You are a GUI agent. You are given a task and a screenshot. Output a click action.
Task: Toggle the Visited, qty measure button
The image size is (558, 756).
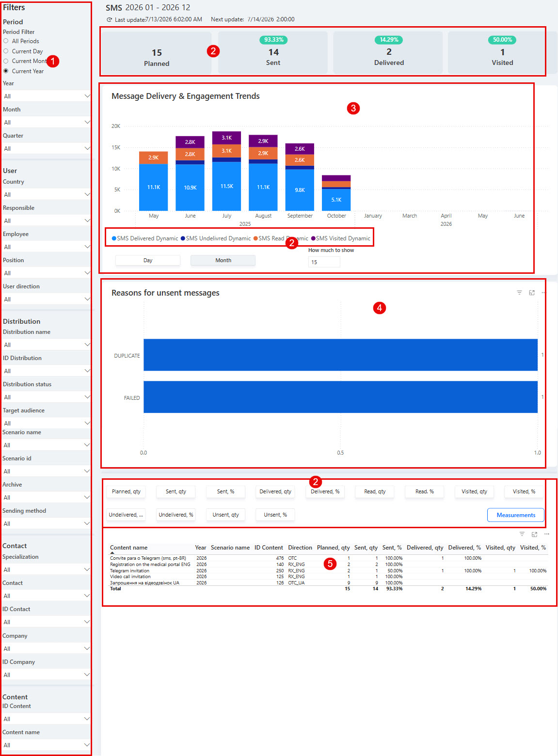point(475,491)
